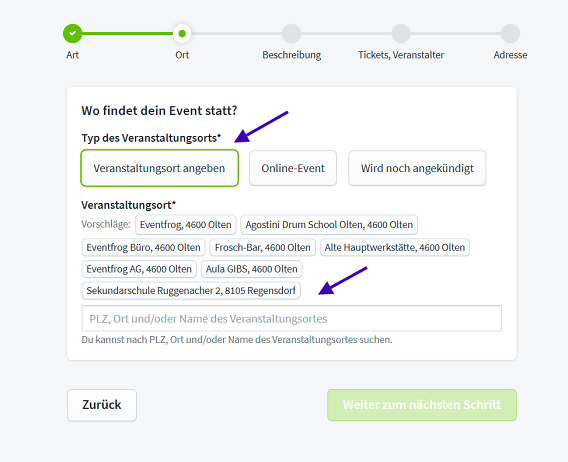568x462 pixels.
Task: Click the current Ort step circle
Action: coord(182,33)
